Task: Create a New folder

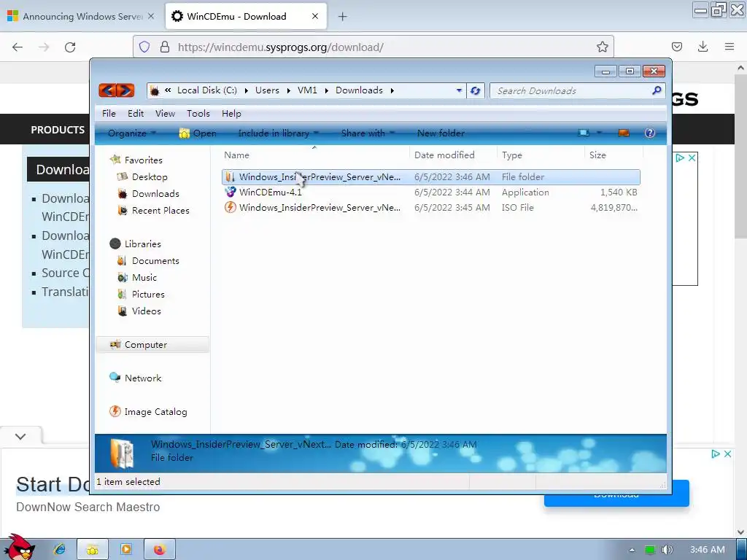Action: (441, 133)
